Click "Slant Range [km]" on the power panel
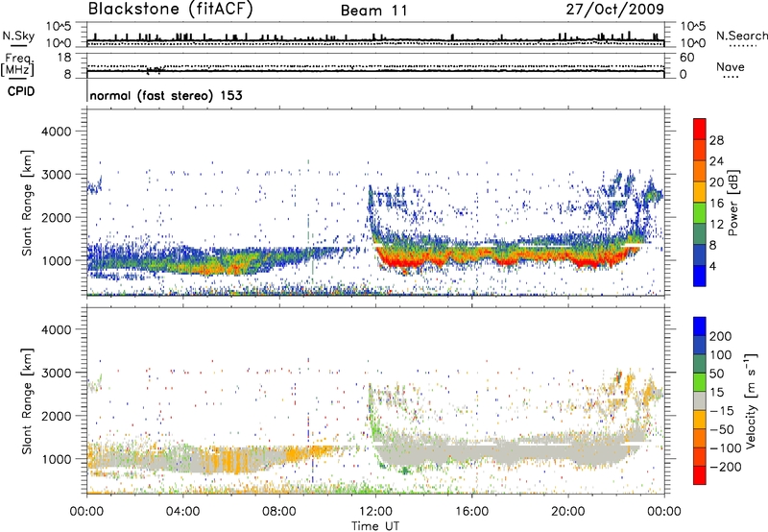The width and height of the screenshot is (768, 532). [27, 204]
